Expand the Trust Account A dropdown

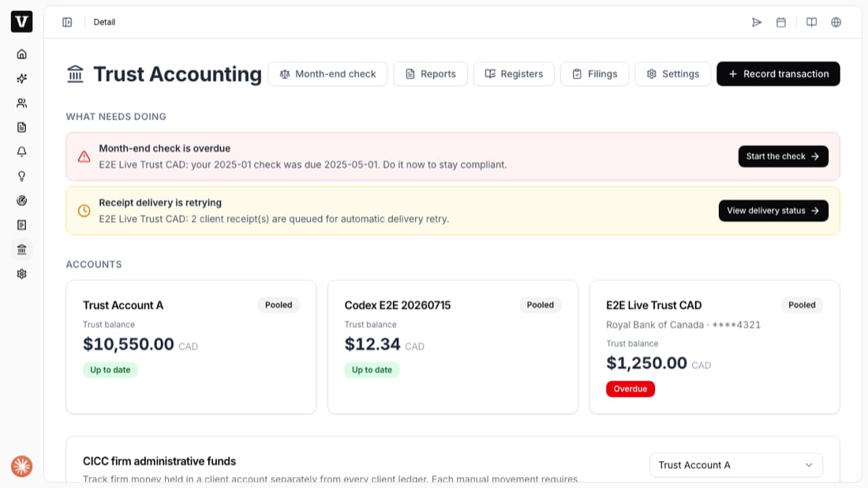click(735, 465)
